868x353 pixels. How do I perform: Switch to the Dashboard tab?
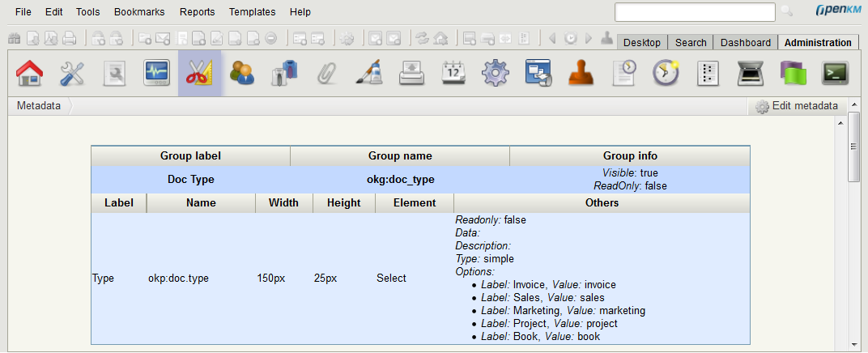(745, 43)
